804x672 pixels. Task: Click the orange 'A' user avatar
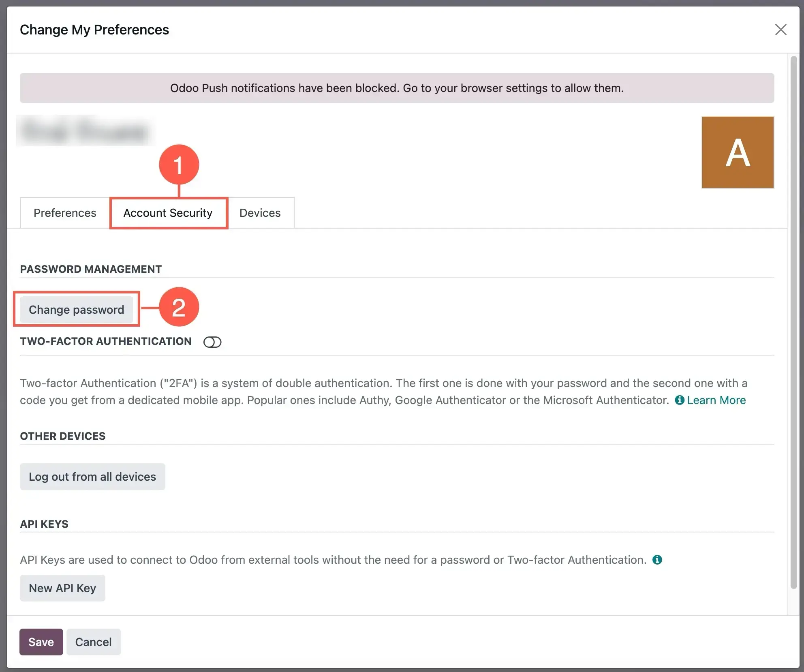pyautogui.click(x=738, y=152)
